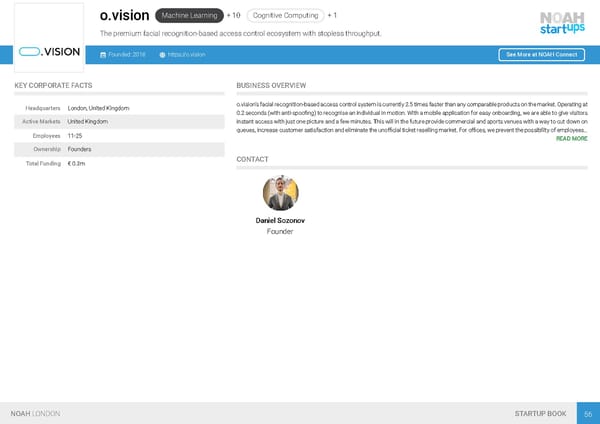Click the Key Corporate Facts heading
The width and height of the screenshot is (600, 424).
coord(54,86)
